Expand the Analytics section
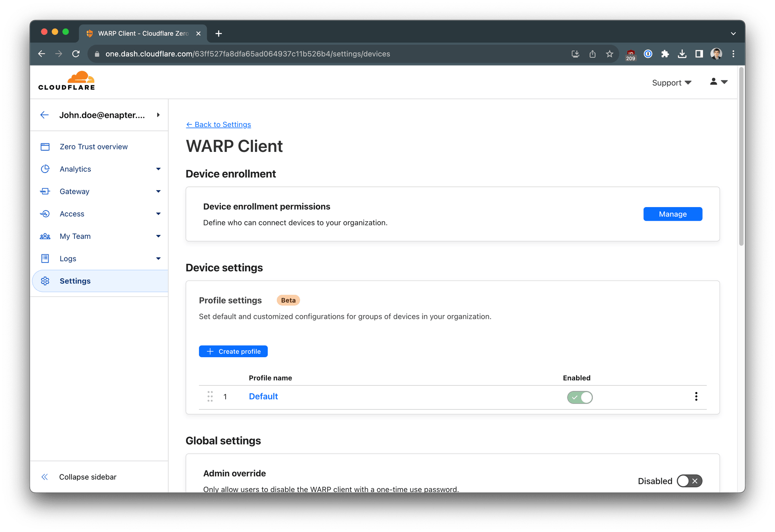 (x=158, y=169)
